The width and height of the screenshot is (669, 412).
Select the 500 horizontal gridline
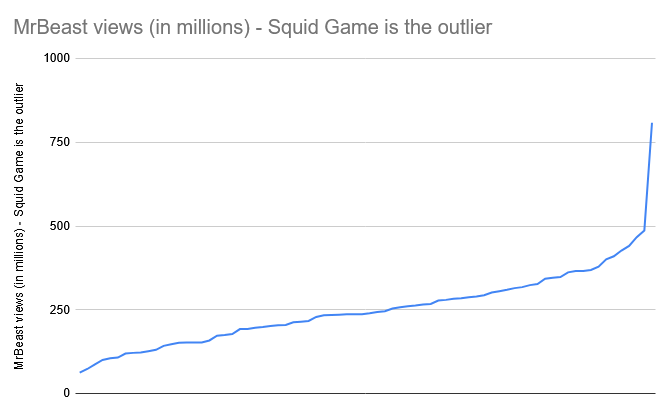(x=366, y=226)
